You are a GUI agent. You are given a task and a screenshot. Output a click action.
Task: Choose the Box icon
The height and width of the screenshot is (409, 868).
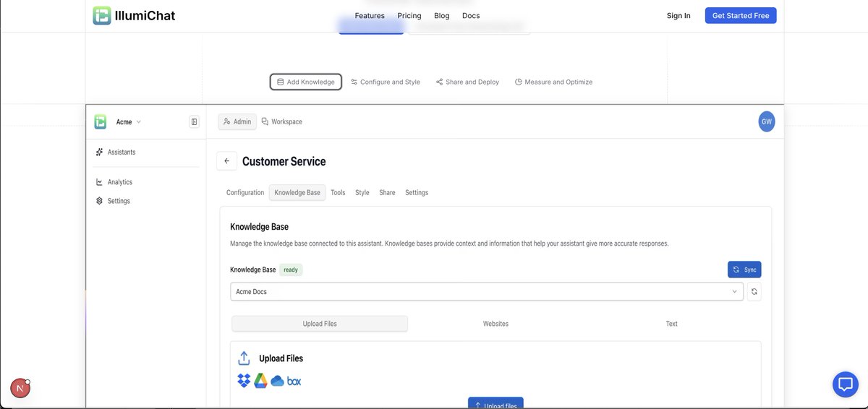294,381
